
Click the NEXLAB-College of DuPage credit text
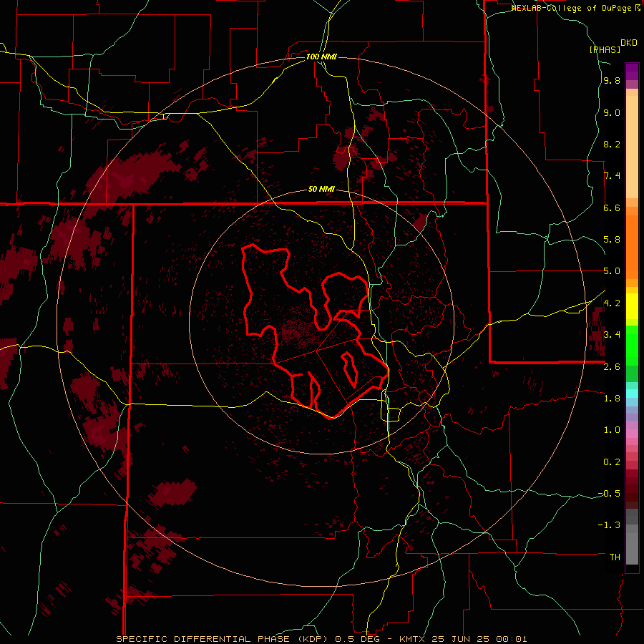(x=572, y=8)
